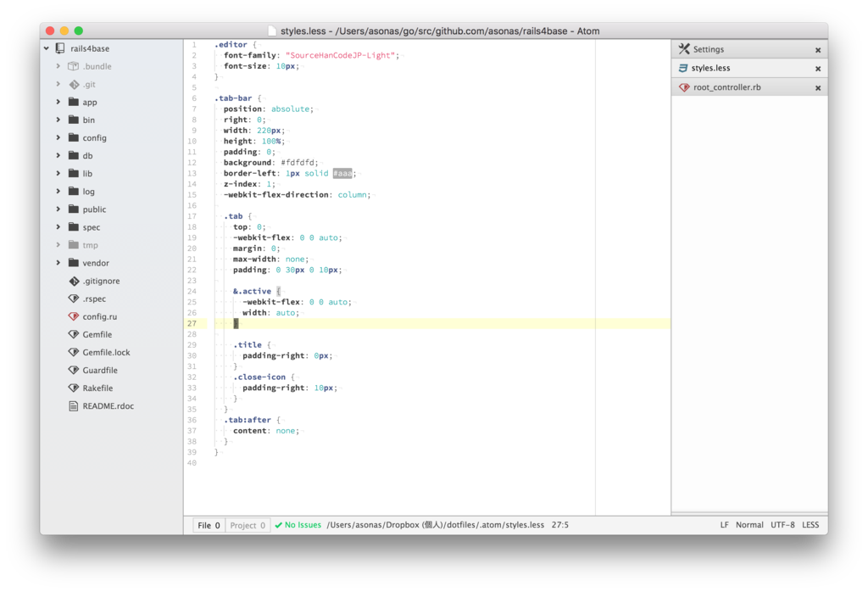Screen dimensions: 868x592
Task: Click the styles.less file path in status bar
Action: (x=435, y=525)
